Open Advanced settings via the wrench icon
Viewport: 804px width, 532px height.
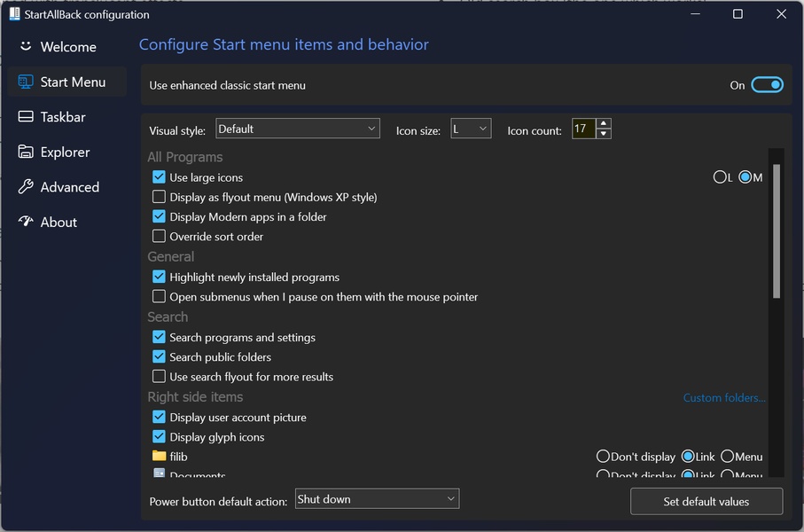[25, 187]
